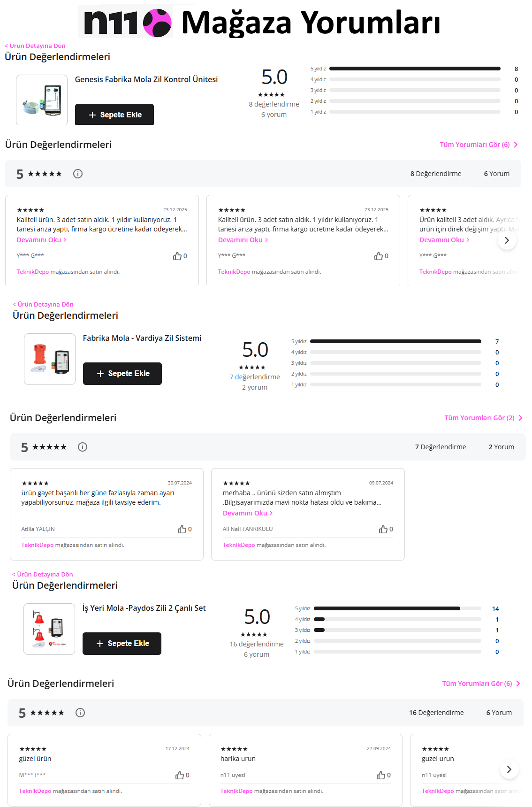Click TeknikDepo store link in Atilla's review
Screen dimensions: 532x807
click(38, 545)
